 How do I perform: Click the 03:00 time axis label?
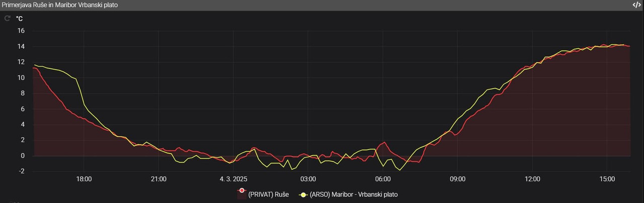click(308, 179)
